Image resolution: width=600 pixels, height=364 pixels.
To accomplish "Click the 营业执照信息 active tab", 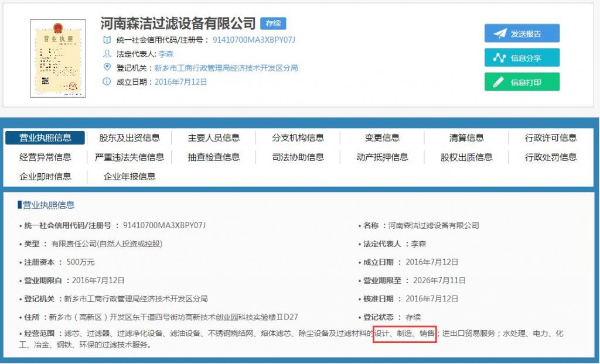I will [45, 138].
